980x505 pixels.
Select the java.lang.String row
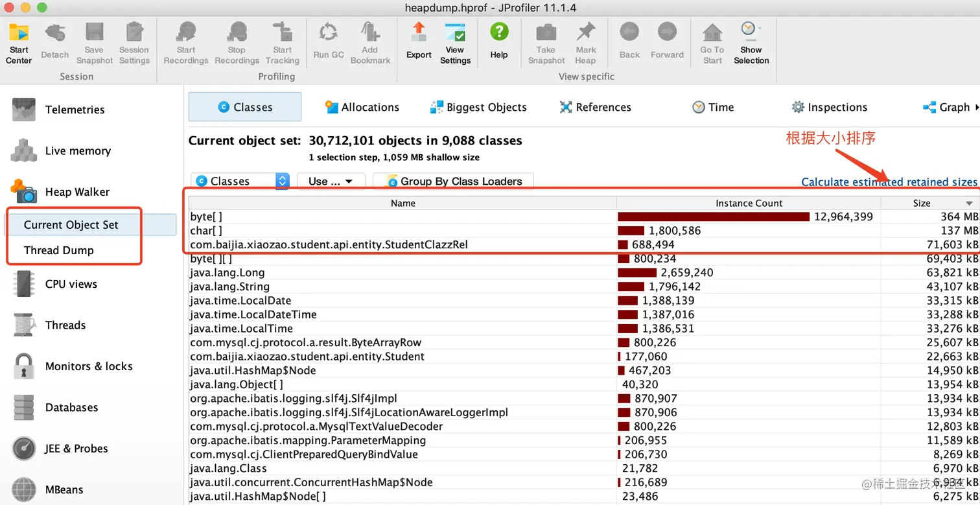(584, 287)
